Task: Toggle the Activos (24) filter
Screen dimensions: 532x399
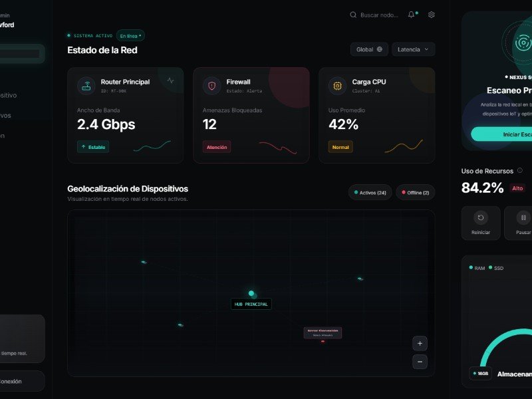Action: [x=370, y=193]
